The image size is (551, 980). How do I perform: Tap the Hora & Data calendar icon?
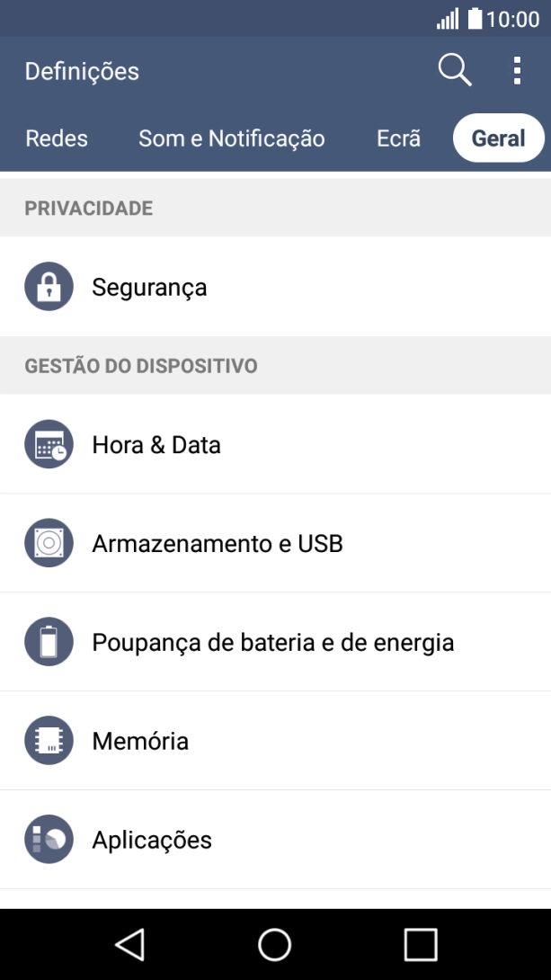click(49, 444)
